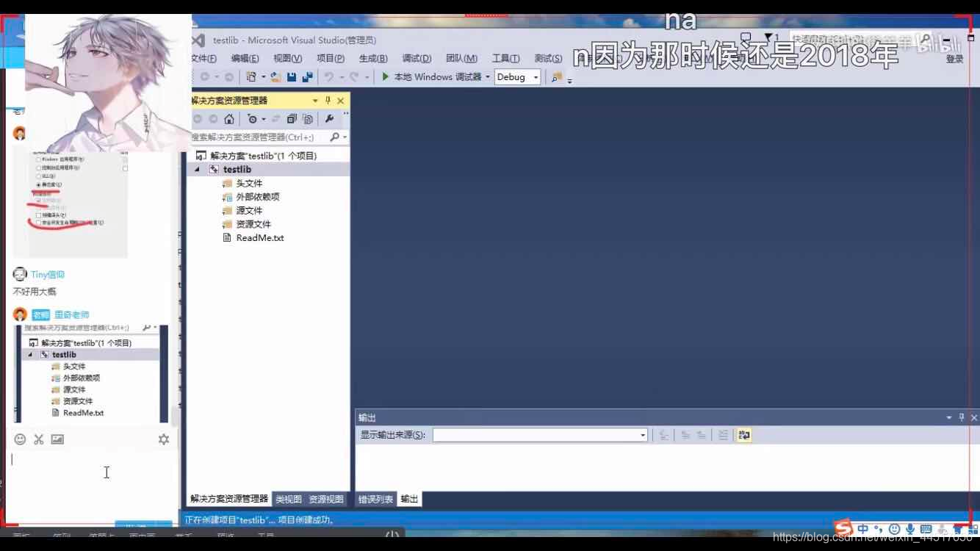The width and height of the screenshot is (980, 551).
Task: Select the 解决方案资源管理器 bottom tab
Action: tap(229, 499)
